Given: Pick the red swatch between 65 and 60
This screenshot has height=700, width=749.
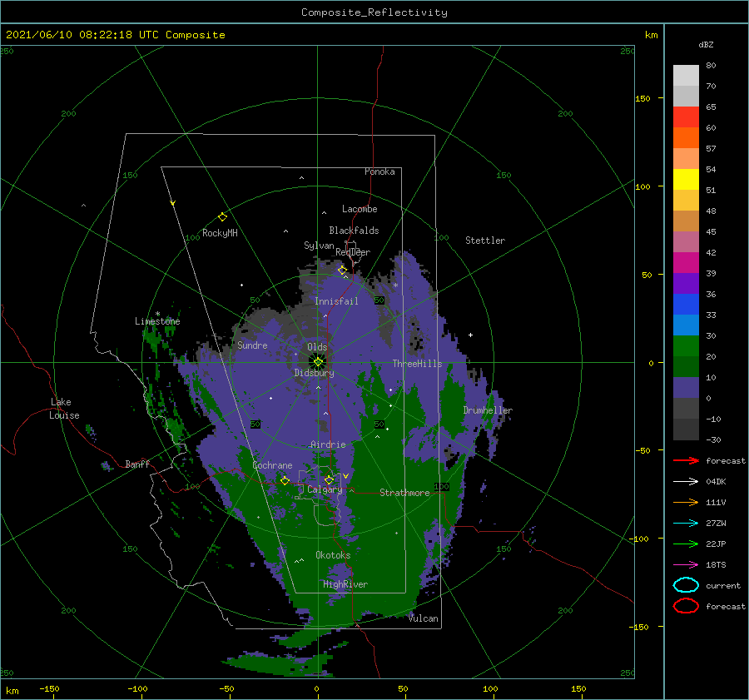Looking at the screenshot, I should click(686, 117).
